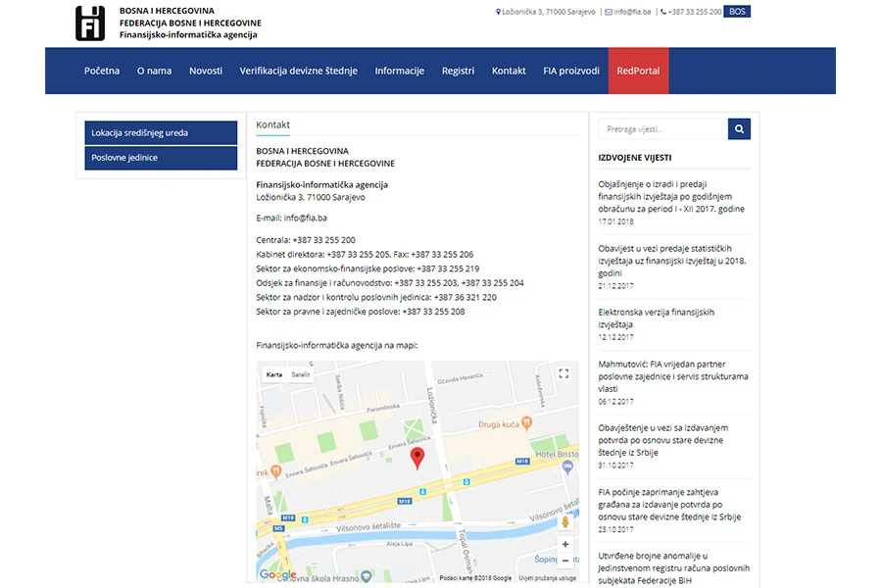Image resolution: width=882 pixels, height=588 pixels.
Task: Open the FIA proizvodi menu item
Action: (x=571, y=71)
